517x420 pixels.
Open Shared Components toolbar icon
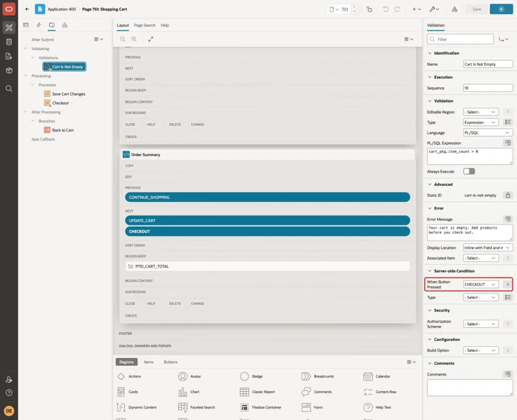coord(454,9)
